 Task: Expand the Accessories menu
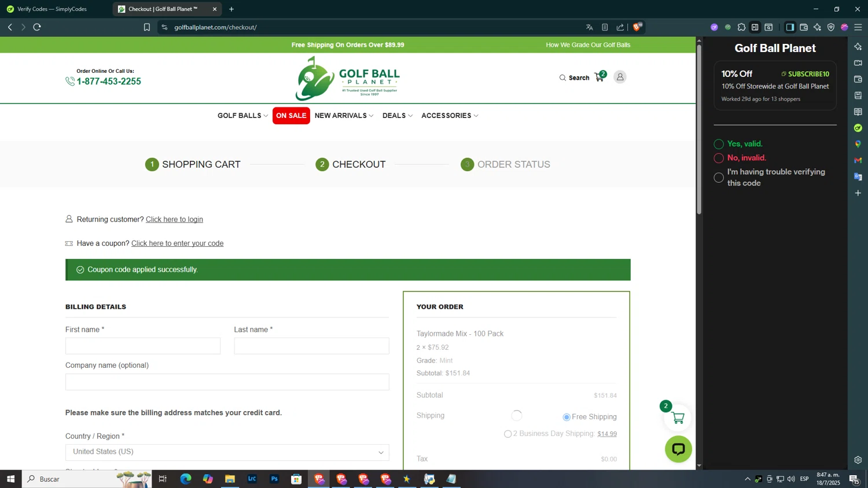450,116
